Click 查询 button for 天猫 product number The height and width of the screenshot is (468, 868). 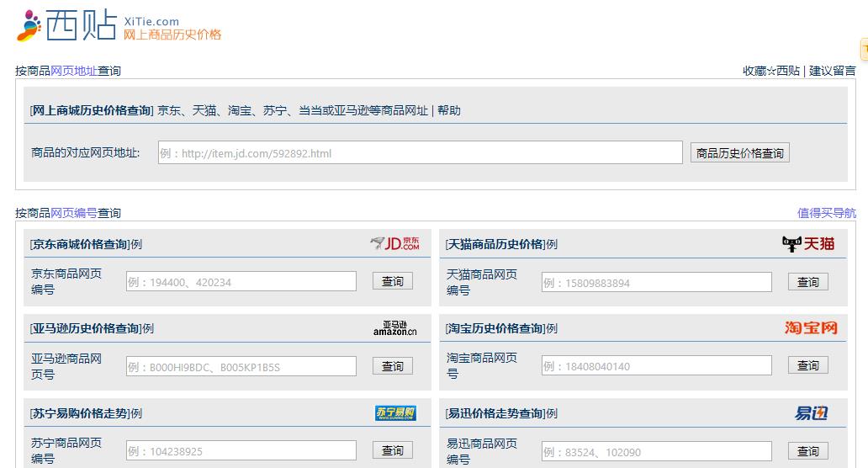click(x=807, y=282)
